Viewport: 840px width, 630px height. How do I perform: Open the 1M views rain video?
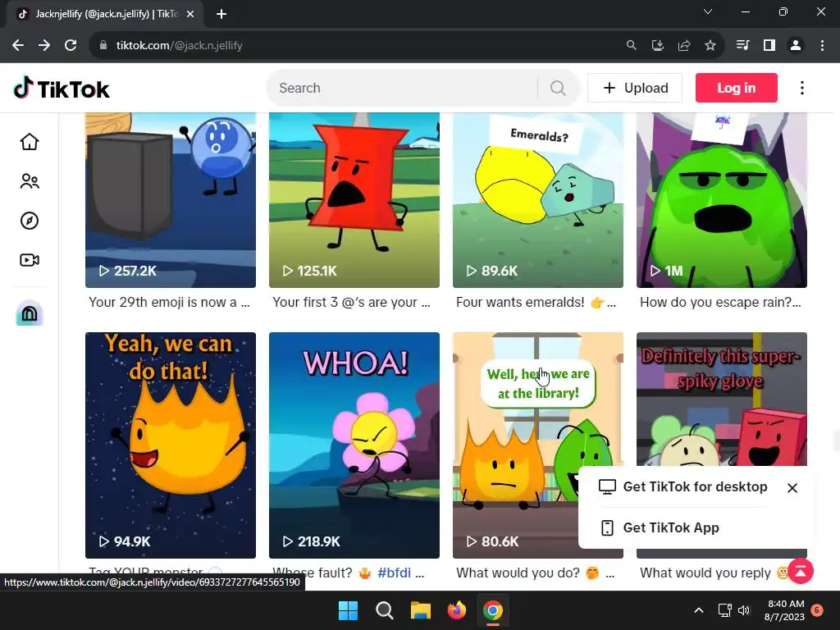pyautogui.click(x=722, y=200)
